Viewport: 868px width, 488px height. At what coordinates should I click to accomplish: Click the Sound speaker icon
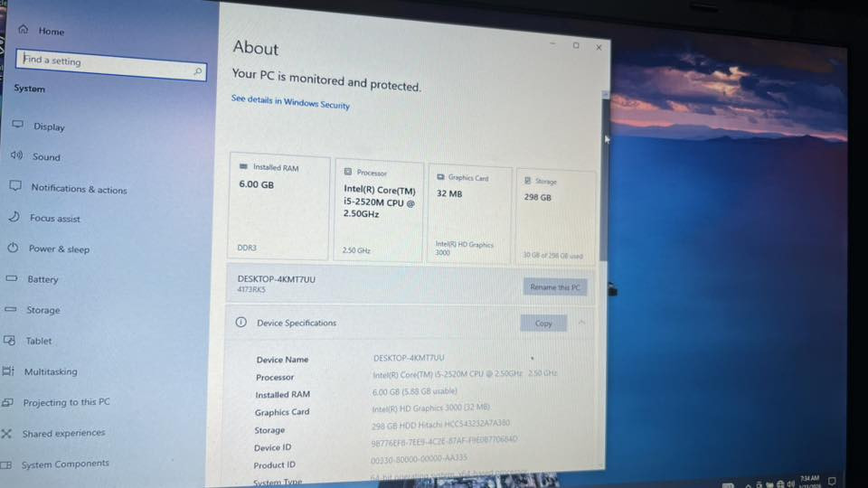coord(16,155)
